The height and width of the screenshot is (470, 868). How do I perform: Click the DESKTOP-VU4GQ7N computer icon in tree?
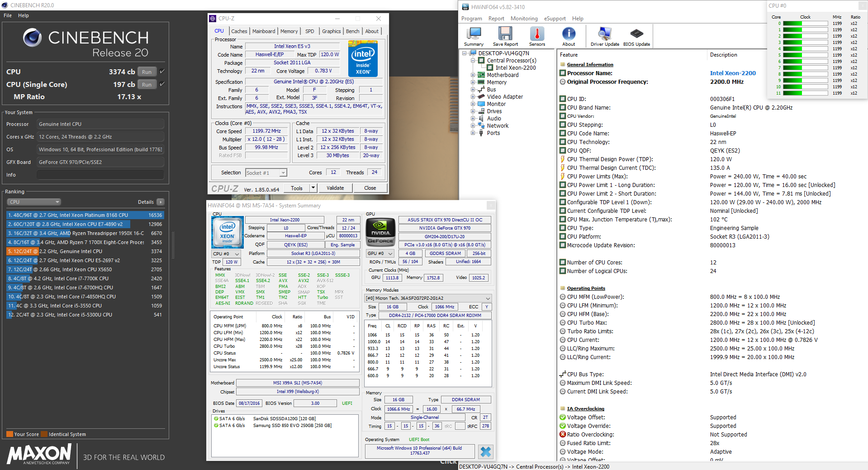(473, 53)
